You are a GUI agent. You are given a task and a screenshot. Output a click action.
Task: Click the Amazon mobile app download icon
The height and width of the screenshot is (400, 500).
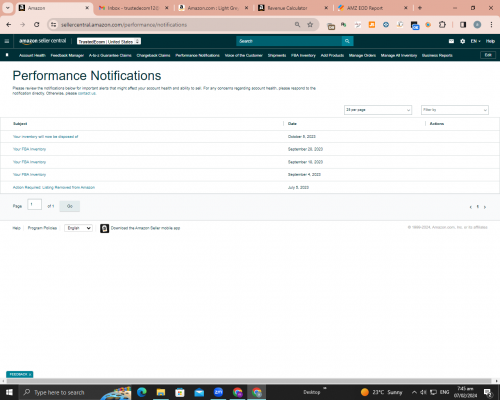tap(104, 228)
